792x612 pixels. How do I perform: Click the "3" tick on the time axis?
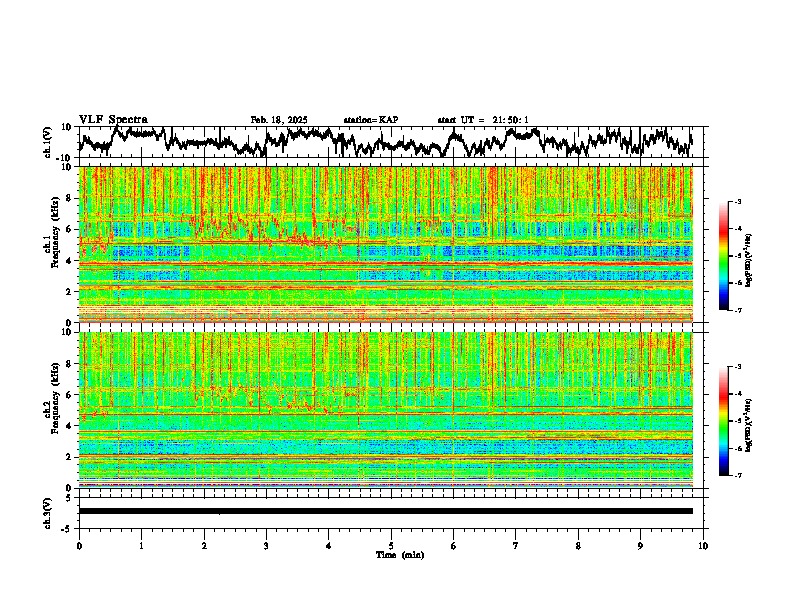coord(266,546)
